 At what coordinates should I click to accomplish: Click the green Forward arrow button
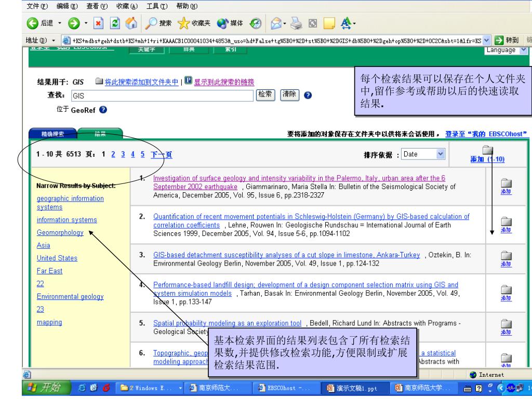(x=74, y=23)
